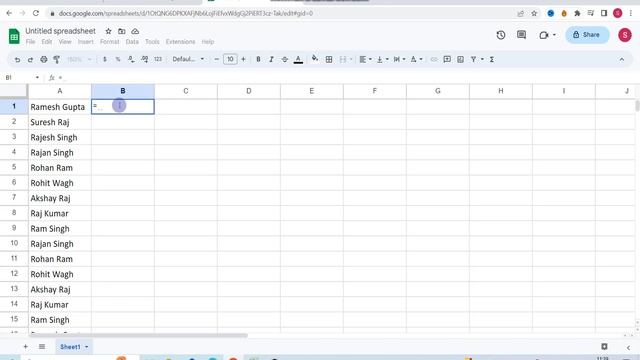The height and width of the screenshot is (360, 640).
Task: Click the font size field showing 10
Action: [230, 60]
